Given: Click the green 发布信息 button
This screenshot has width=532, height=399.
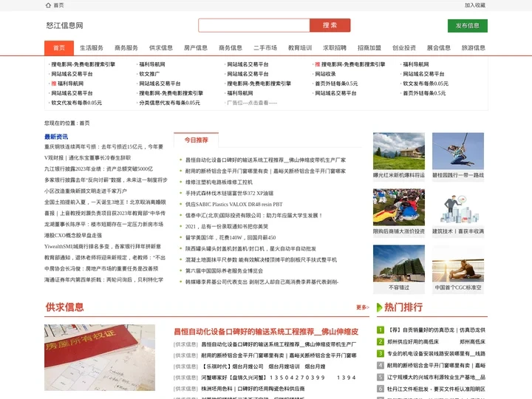Looking at the screenshot, I should pos(467,26).
